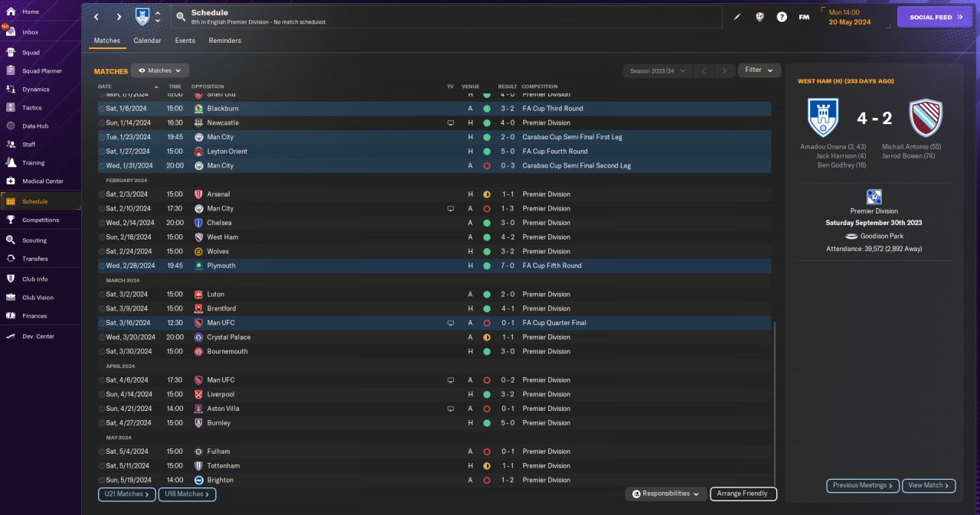Click the matches list scrollbar
This screenshot has width=980, height=515.
[775, 404]
